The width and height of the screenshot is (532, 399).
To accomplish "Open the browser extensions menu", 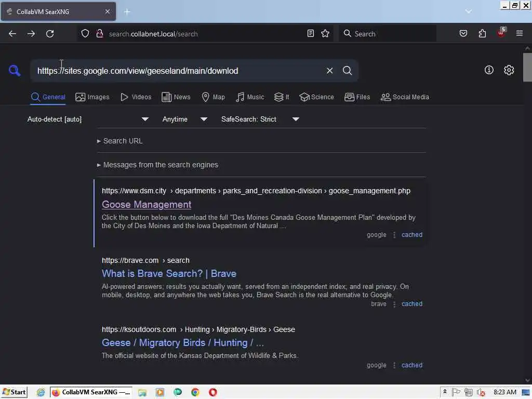I will pyautogui.click(x=482, y=34).
